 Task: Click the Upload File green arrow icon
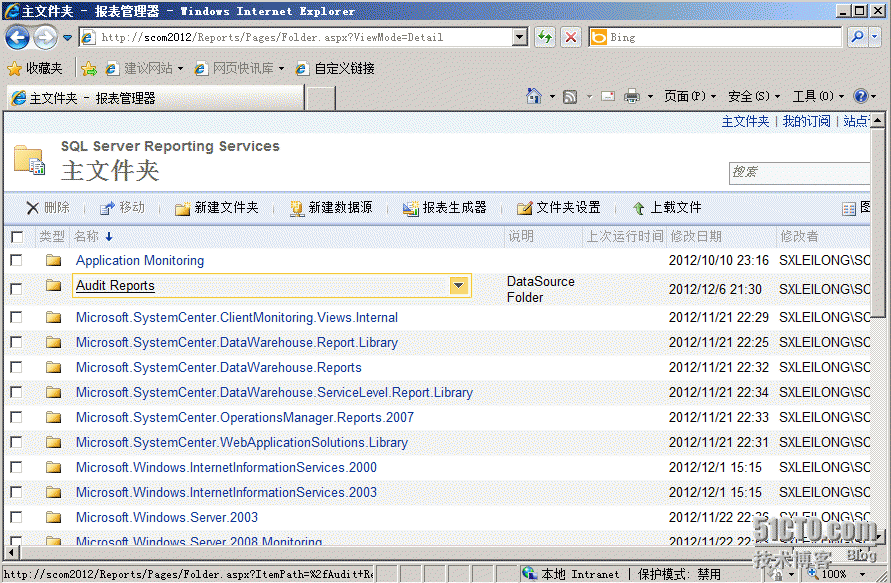point(638,209)
